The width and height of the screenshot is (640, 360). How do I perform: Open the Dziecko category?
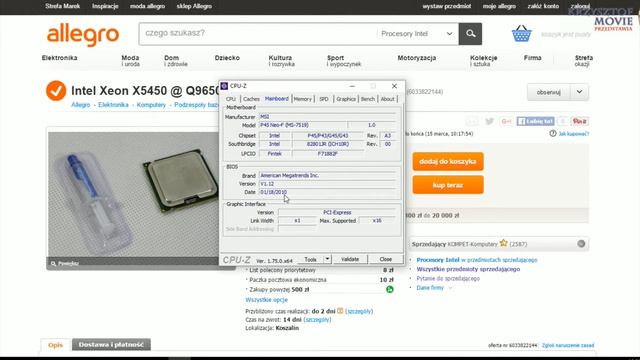[227, 58]
